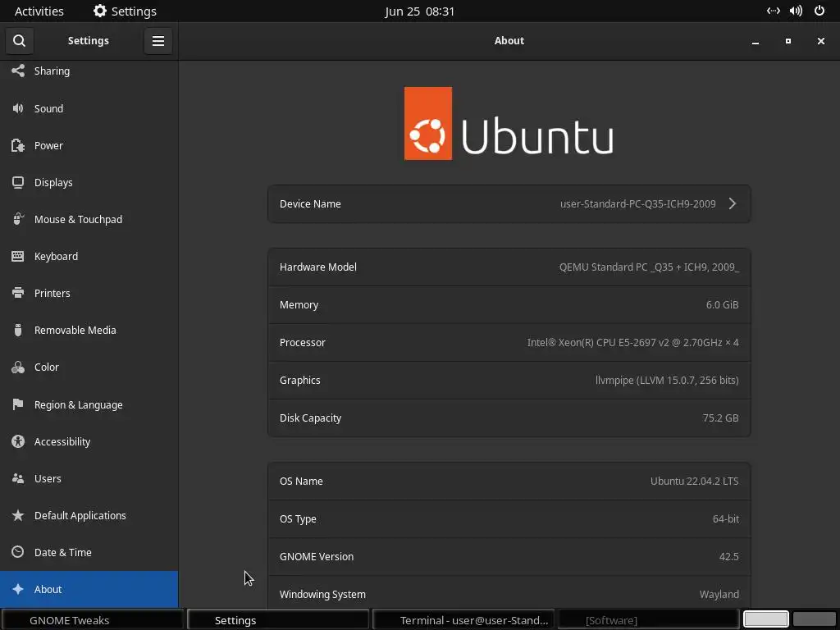This screenshot has width=840, height=630.
Task: Switch to Software window in taskbar
Action: (649, 620)
